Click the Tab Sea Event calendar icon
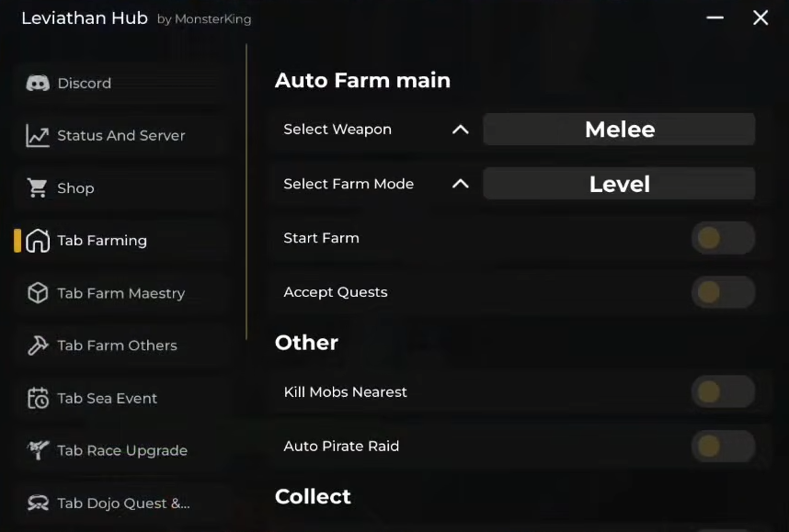Screen dimensions: 789x532 pos(38,399)
